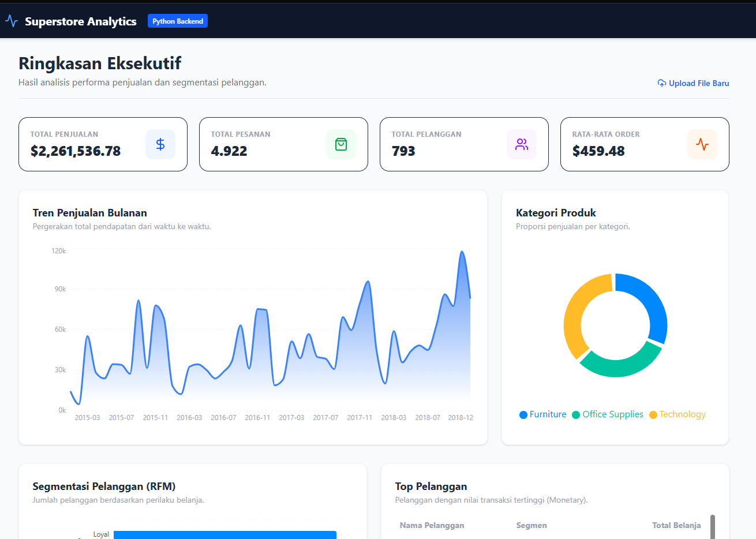The height and width of the screenshot is (539, 756).
Task: Click the highest peak in sales trend chart
Action: click(462, 252)
